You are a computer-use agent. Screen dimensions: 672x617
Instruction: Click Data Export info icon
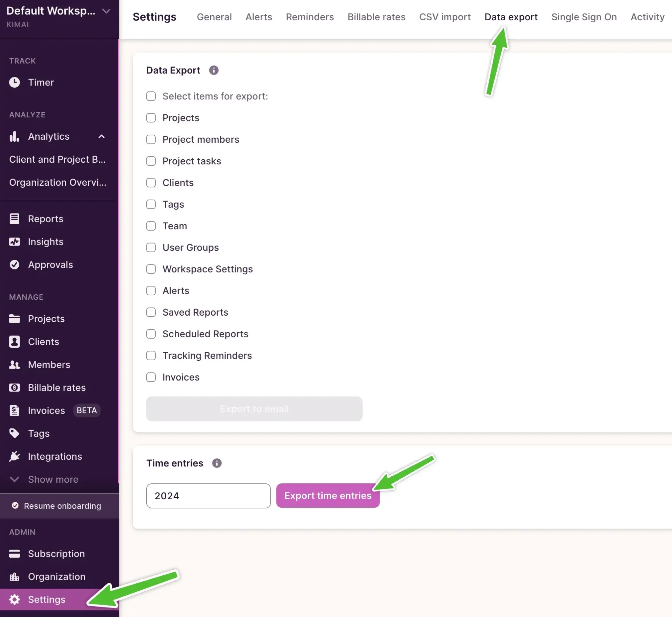[x=214, y=70]
